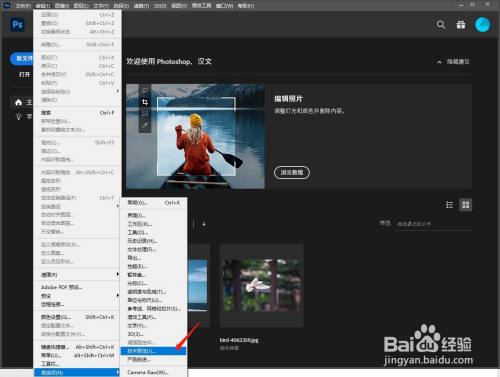Choose Adobe PDF Presets in Edit menu

tap(77, 287)
